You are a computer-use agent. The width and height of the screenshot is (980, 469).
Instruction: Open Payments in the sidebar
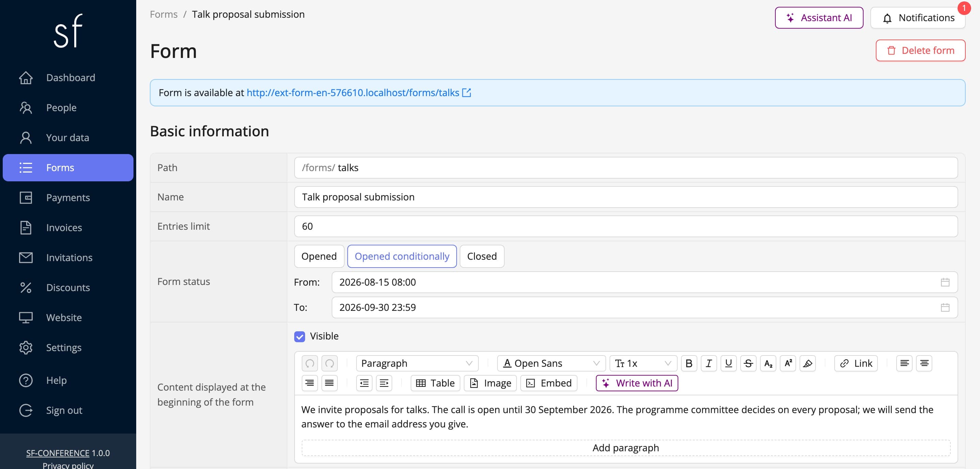(68, 198)
